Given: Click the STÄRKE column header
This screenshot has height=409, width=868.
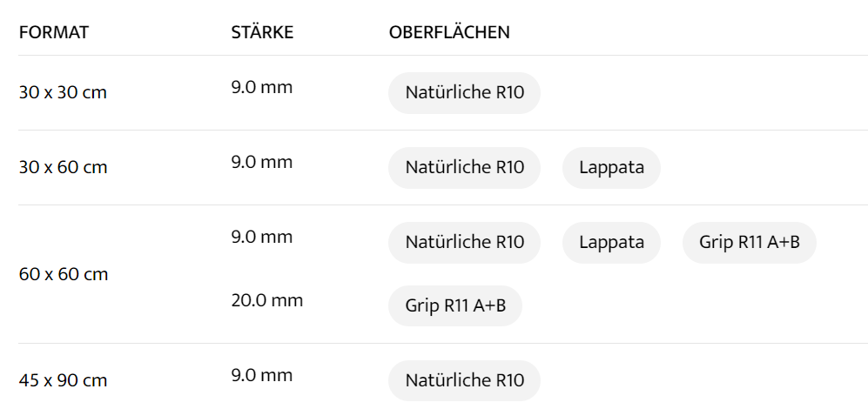Looking at the screenshot, I should 262,33.
